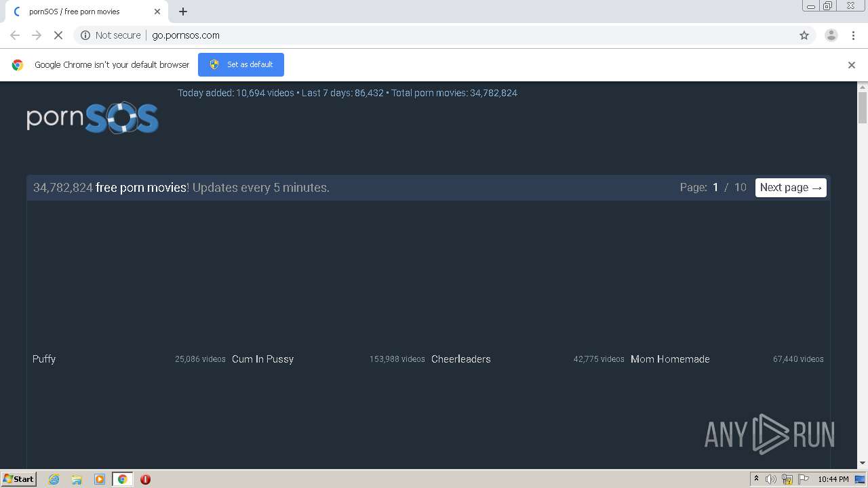Click the taskbar clock 10:44 PM
This screenshot has height=488, width=868.
click(x=833, y=479)
